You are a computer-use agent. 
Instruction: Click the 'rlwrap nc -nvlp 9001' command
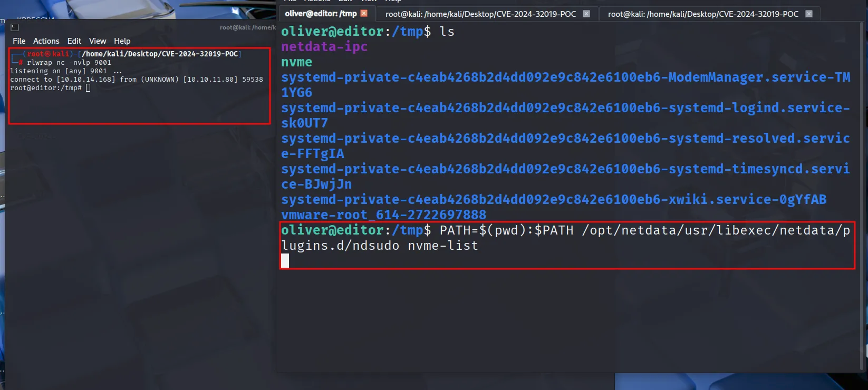coord(69,62)
